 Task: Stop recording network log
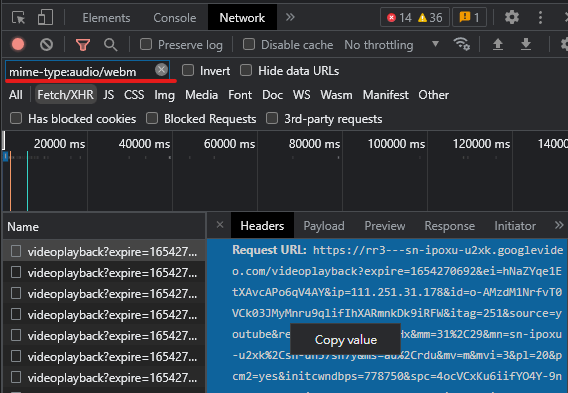tap(18, 45)
